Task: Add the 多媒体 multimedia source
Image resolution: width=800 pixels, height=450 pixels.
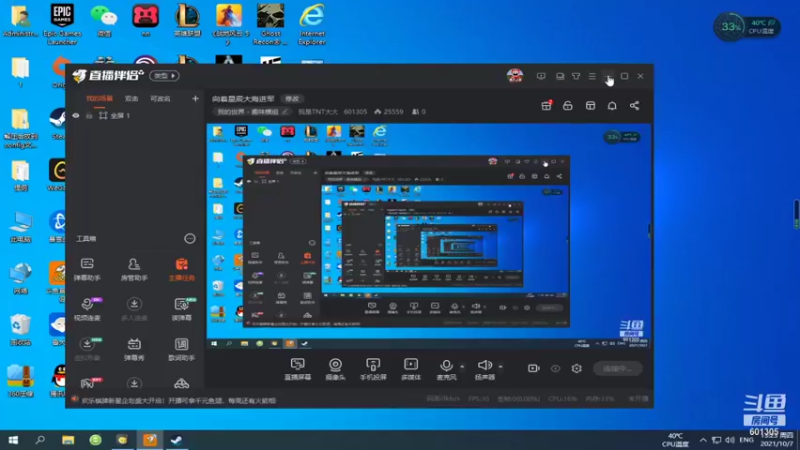Action: pyautogui.click(x=411, y=369)
